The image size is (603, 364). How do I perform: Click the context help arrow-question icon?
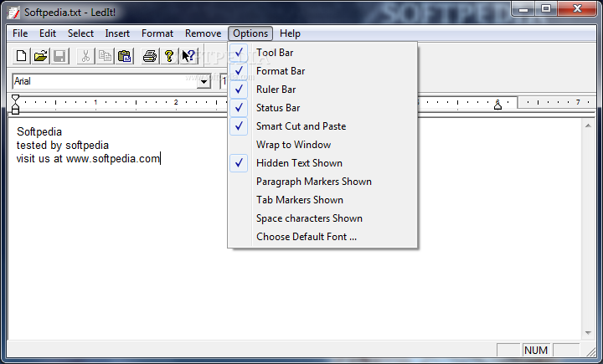pos(188,56)
